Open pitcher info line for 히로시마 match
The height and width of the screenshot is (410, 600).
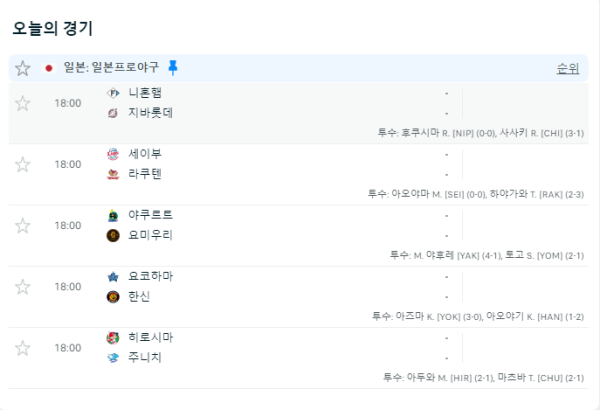(484, 378)
